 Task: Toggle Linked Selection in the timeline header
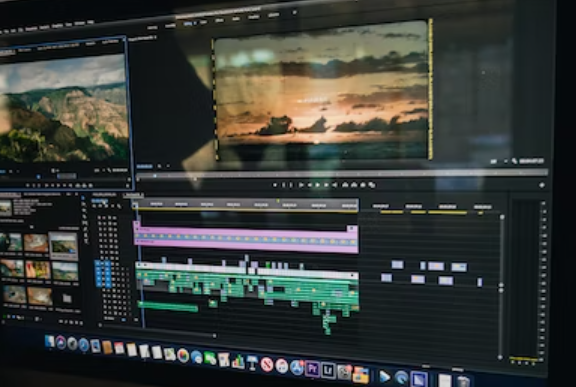[107, 206]
